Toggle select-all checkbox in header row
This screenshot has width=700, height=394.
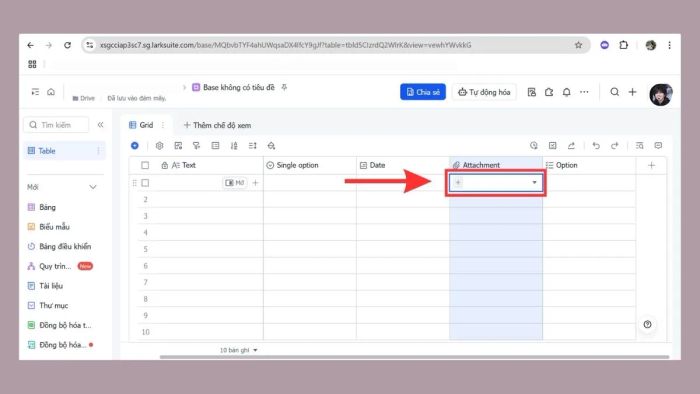tap(145, 165)
